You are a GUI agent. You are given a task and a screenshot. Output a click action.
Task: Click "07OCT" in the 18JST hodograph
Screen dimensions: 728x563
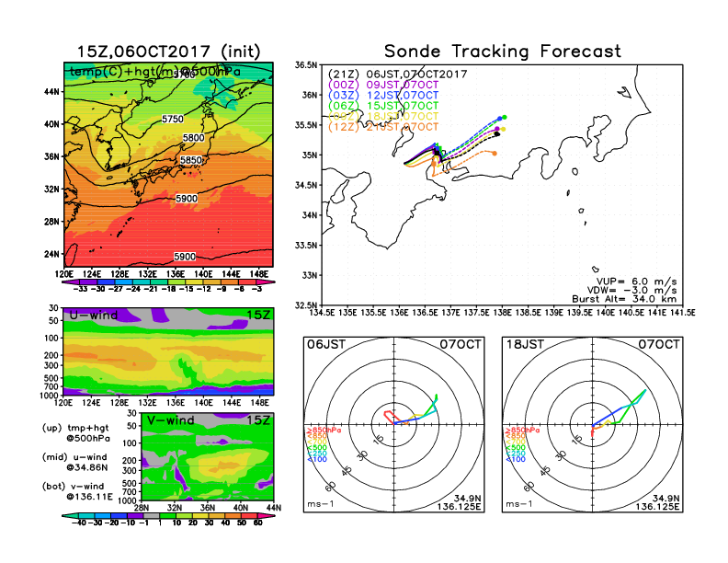(659, 344)
